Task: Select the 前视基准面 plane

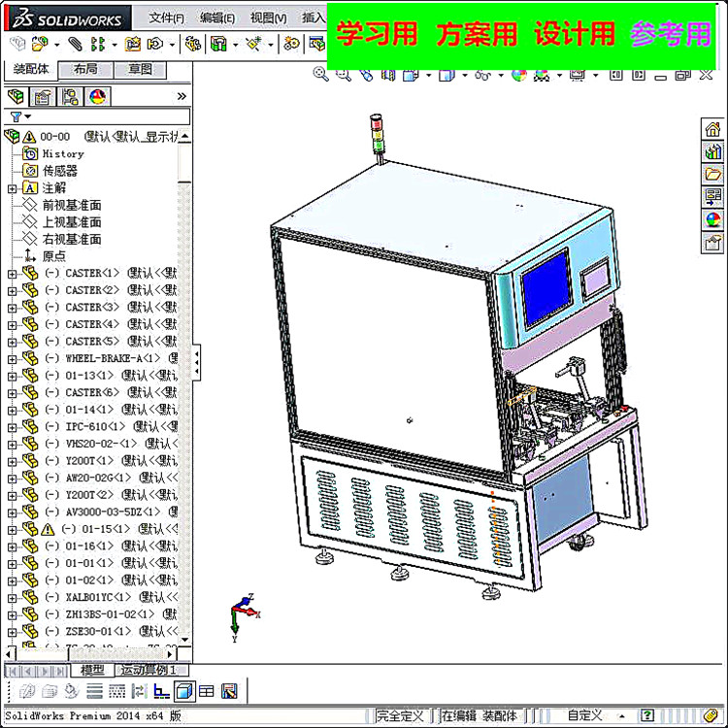Action: 72,205
